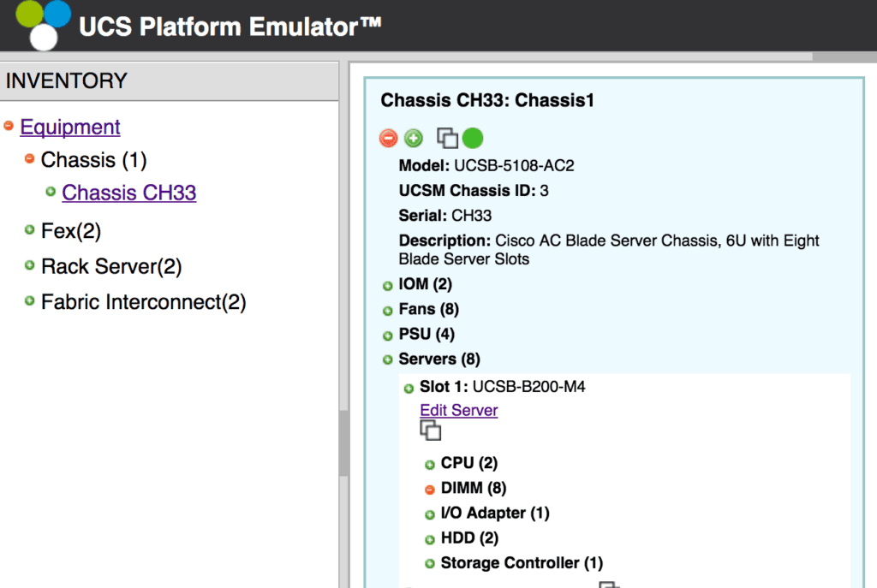Click the UCSM Chassis ID value 3
The height and width of the screenshot is (588, 877).
pos(544,191)
